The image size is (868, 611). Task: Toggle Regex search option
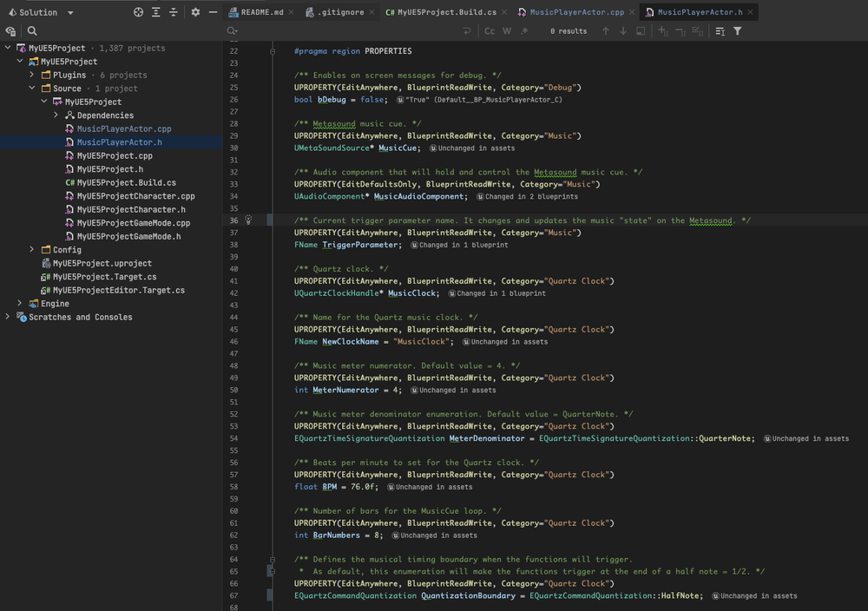(x=523, y=31)
